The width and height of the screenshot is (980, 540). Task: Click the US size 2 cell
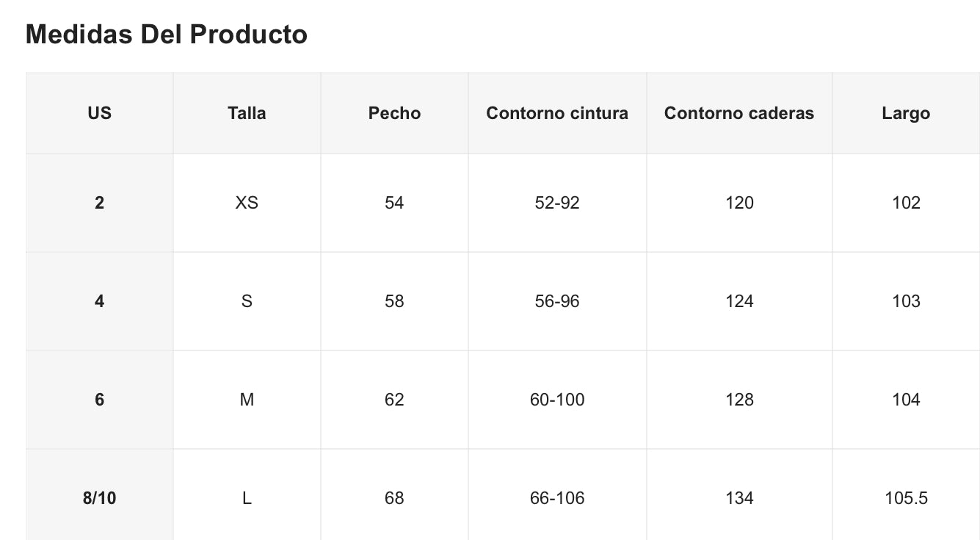[x=99, y=203]
